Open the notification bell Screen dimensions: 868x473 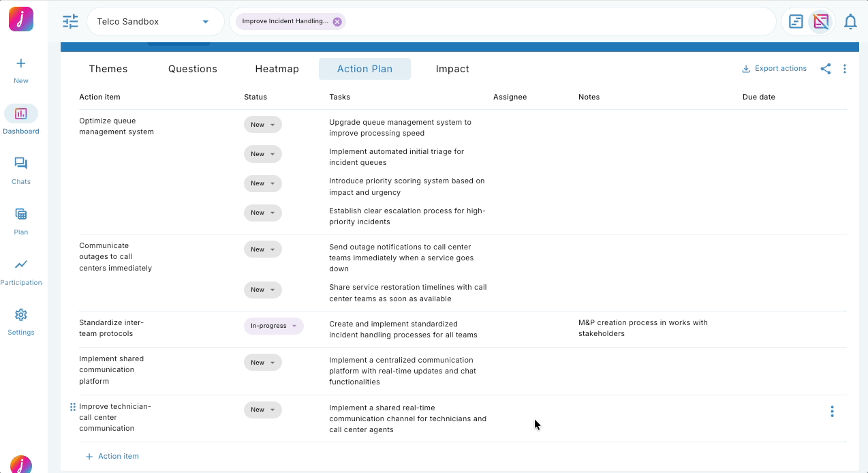pyautogui.click(x=850, y=21)
